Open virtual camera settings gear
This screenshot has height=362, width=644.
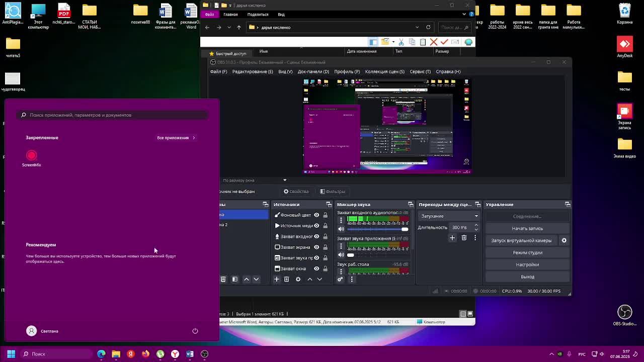click(564, 240)
